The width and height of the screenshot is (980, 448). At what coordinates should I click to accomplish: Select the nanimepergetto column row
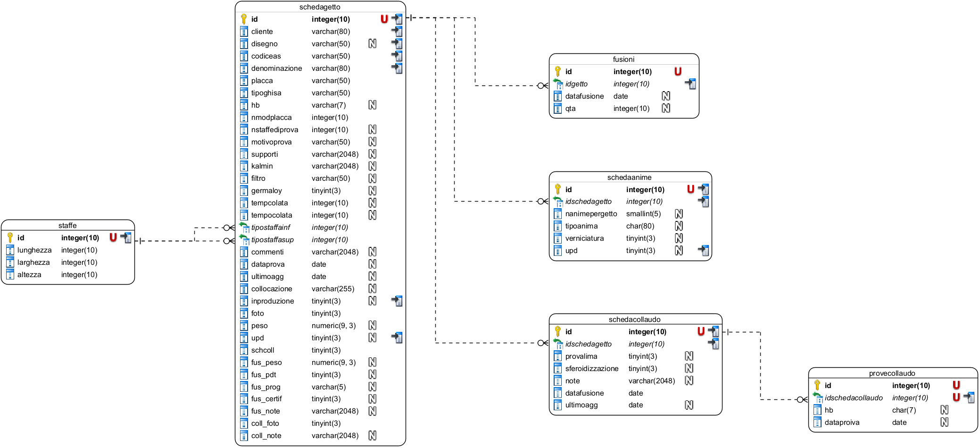pos(630,214)
